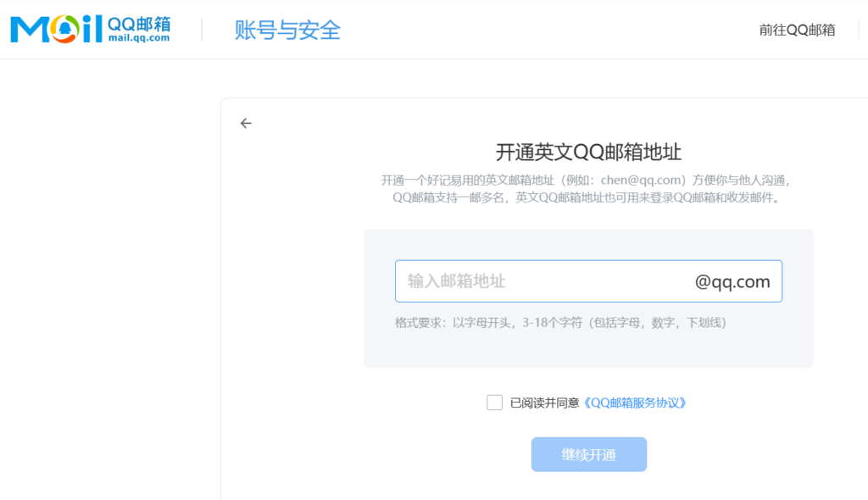Click the 账号与安全 header title

pyautogui.click(x=287, y=30)
